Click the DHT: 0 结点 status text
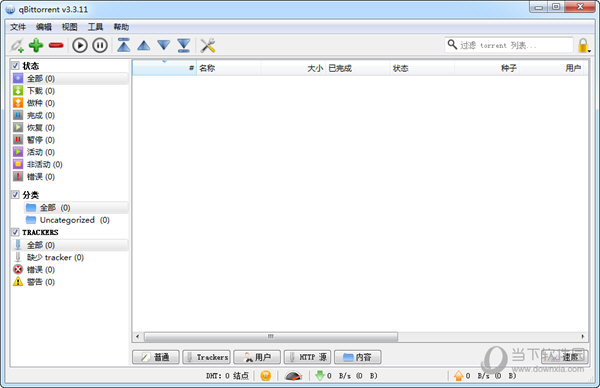This screenshot has height=388, width=600. (227, 376)
